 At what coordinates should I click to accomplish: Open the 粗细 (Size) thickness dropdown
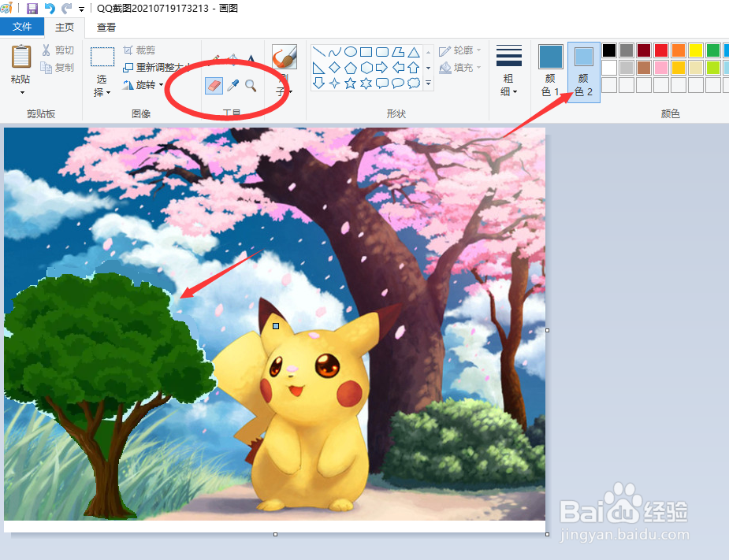point(508,71)
